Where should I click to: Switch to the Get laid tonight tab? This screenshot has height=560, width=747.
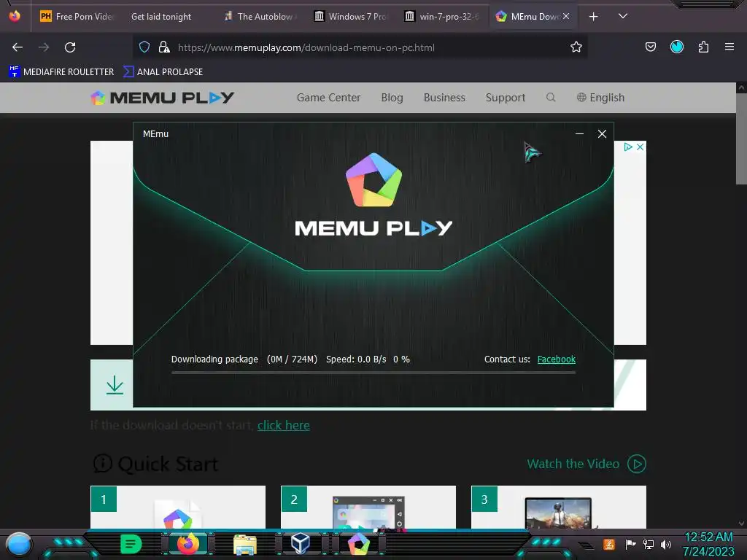pos(161,17)
